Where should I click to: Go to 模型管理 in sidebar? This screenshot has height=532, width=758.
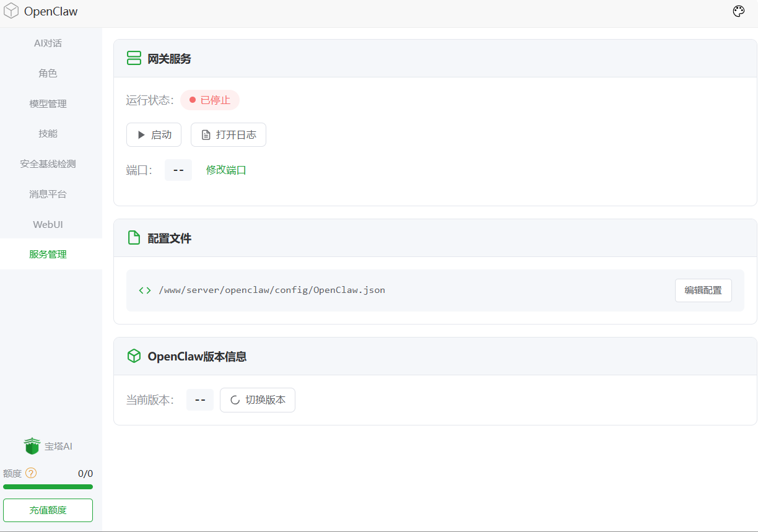[x=48, y=103]
